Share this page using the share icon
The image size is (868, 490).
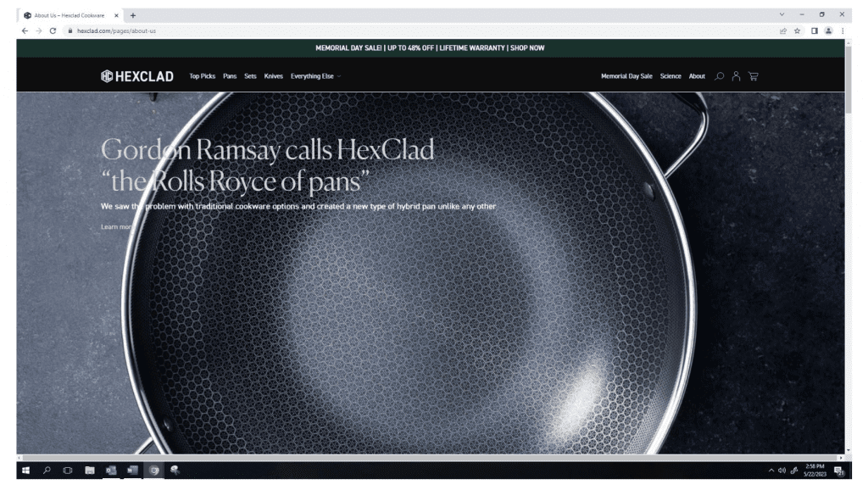click(x=782, y=31)
